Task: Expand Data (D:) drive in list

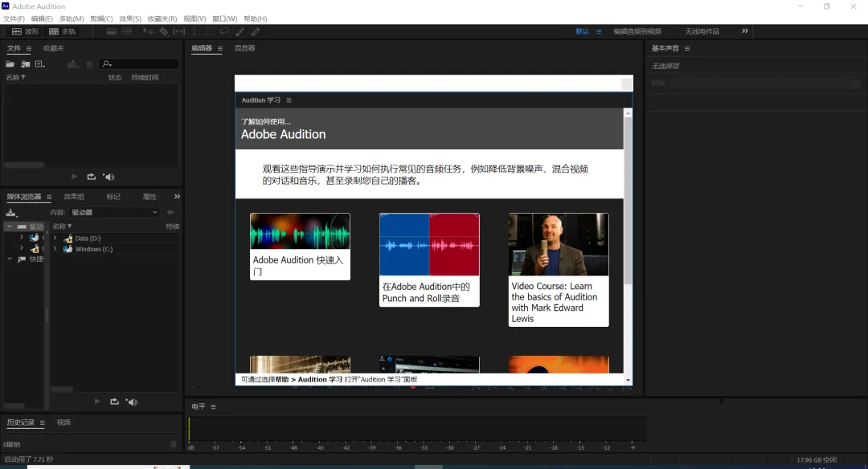Action: click(55, 238)
